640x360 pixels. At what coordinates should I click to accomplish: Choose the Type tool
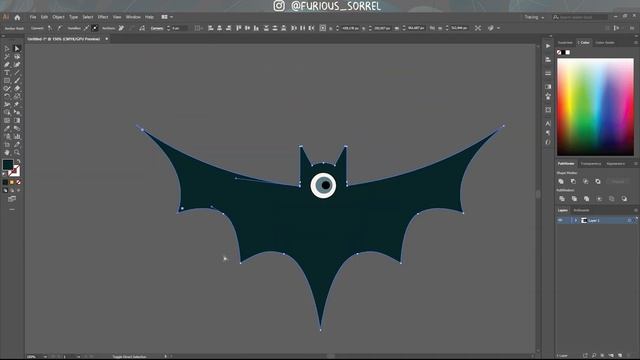pos(7,73)
